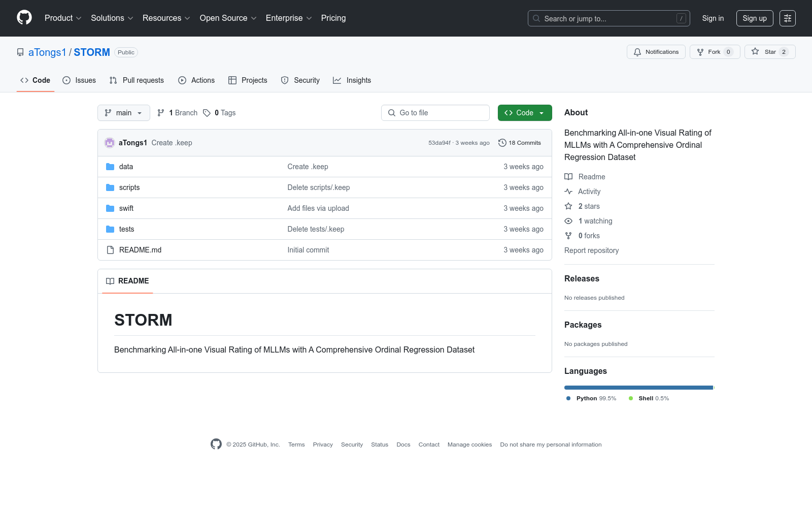Expand the Product menu
812x508 pixels.
pos(63,18)
